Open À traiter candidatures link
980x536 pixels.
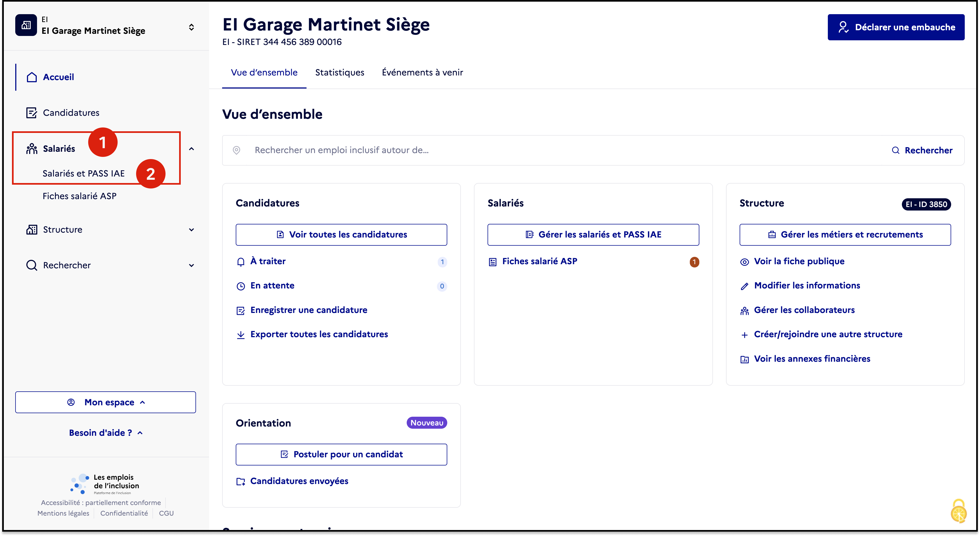click(x=268, y=261)
